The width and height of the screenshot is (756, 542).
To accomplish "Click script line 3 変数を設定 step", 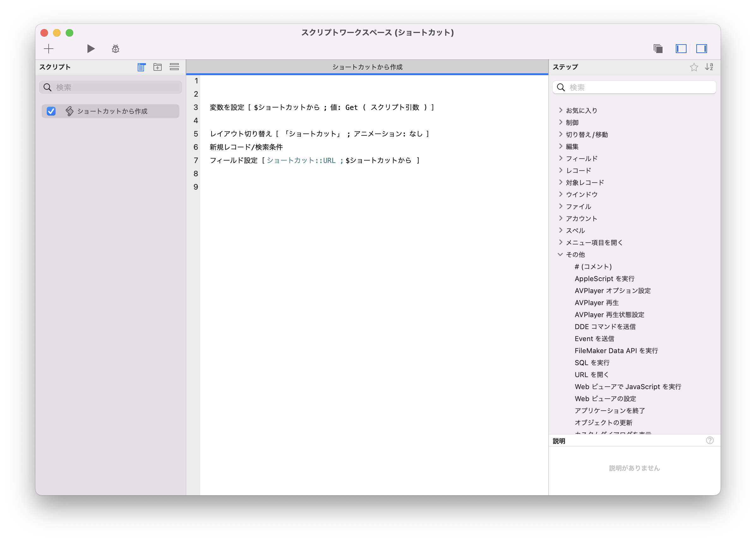I will point(322,107).
